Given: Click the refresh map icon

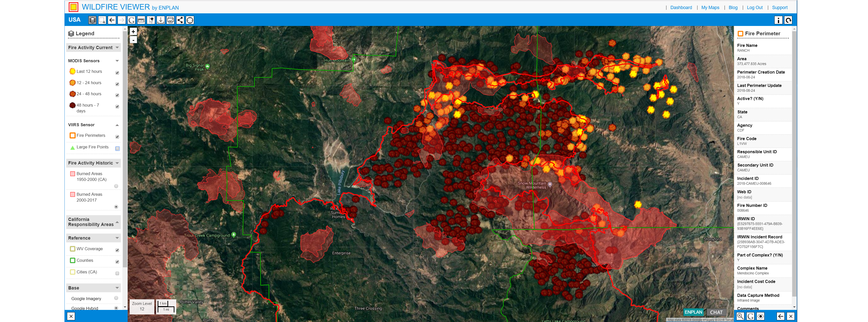Looking at the screenshot, I should pos(788,20).
